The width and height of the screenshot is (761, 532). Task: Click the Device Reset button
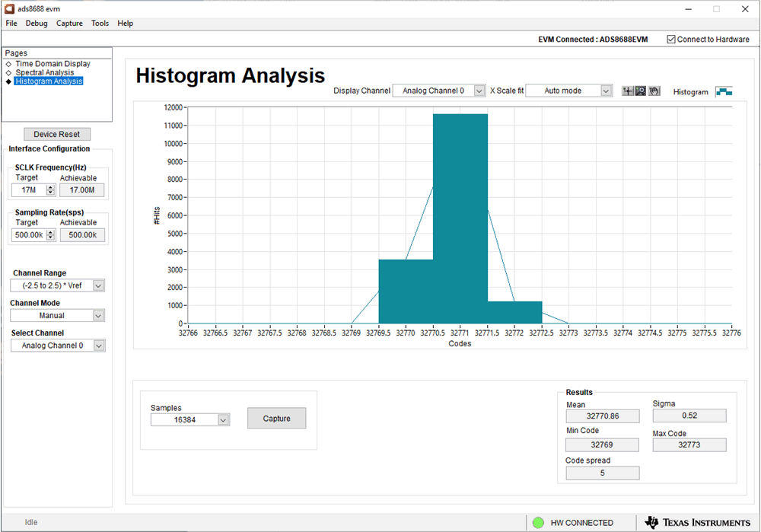[x=57, y=134]
